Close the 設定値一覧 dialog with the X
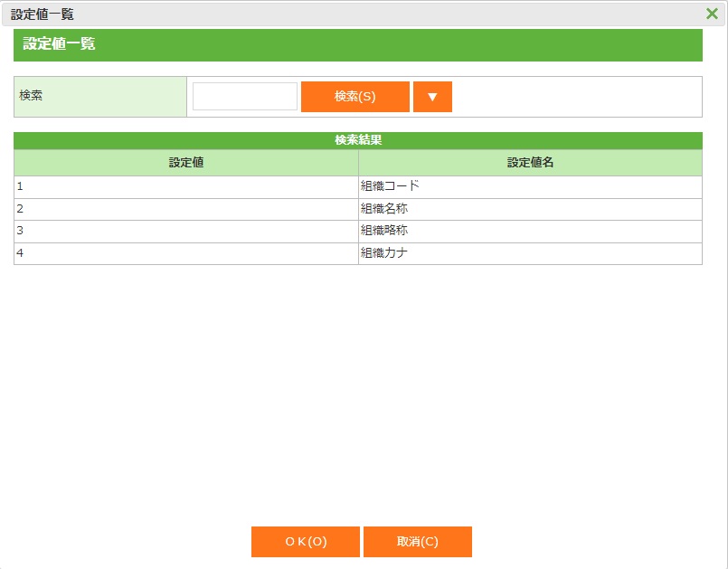Viewport: 728px width, 569px height. coord(712,14)
